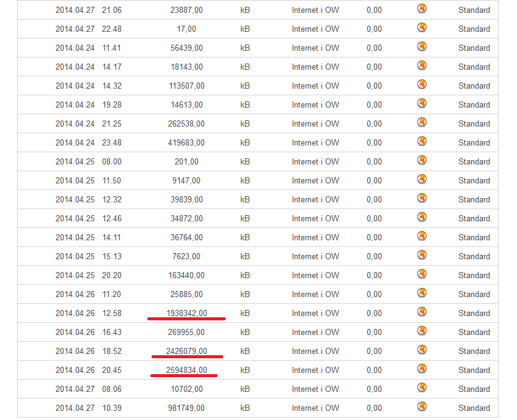Click the data amount 39839,00
This screenshot has width=517, height=420.
point(186,200)
